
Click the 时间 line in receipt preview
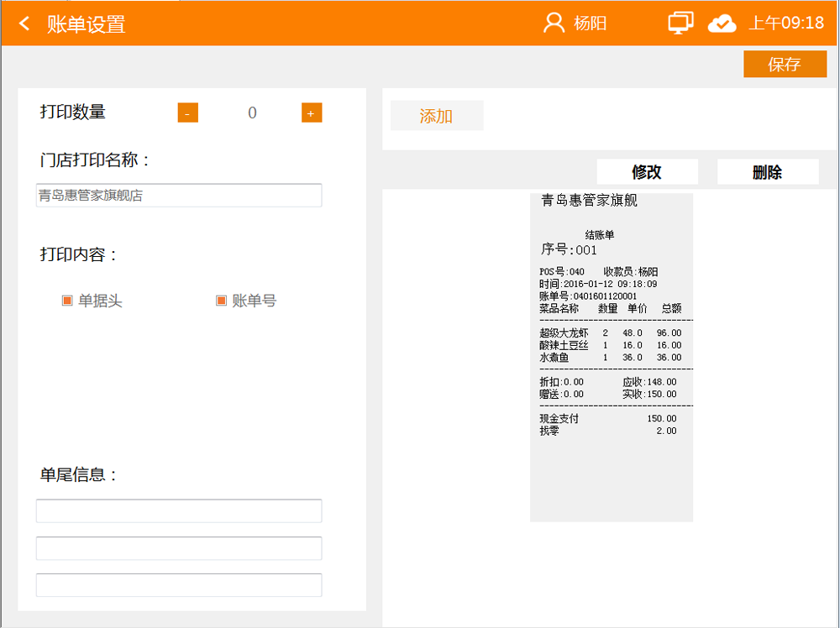point(598,284)
